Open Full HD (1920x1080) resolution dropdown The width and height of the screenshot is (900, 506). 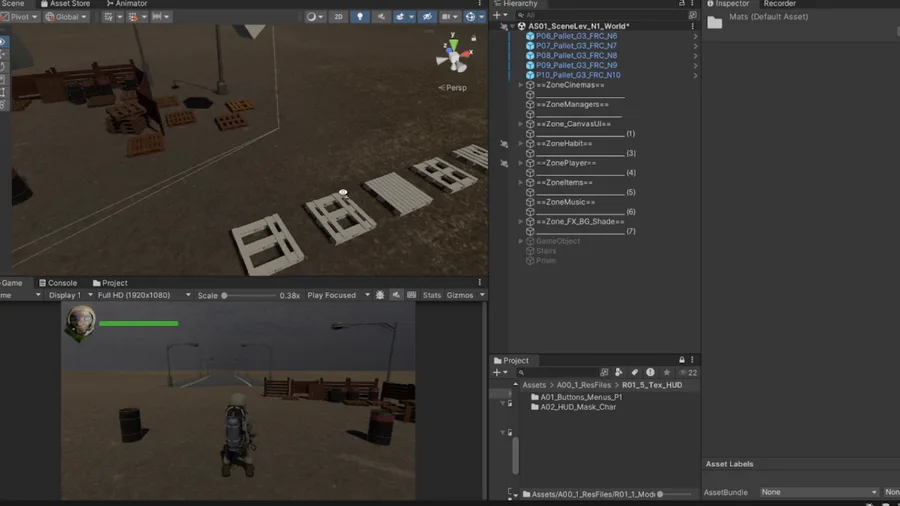(x=143, y=295)
